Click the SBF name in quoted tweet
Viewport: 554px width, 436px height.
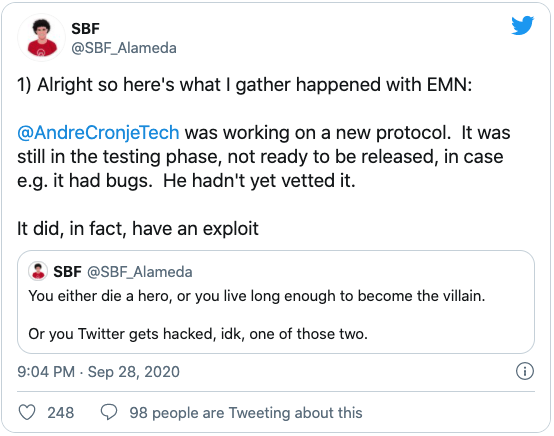(67, 272)
